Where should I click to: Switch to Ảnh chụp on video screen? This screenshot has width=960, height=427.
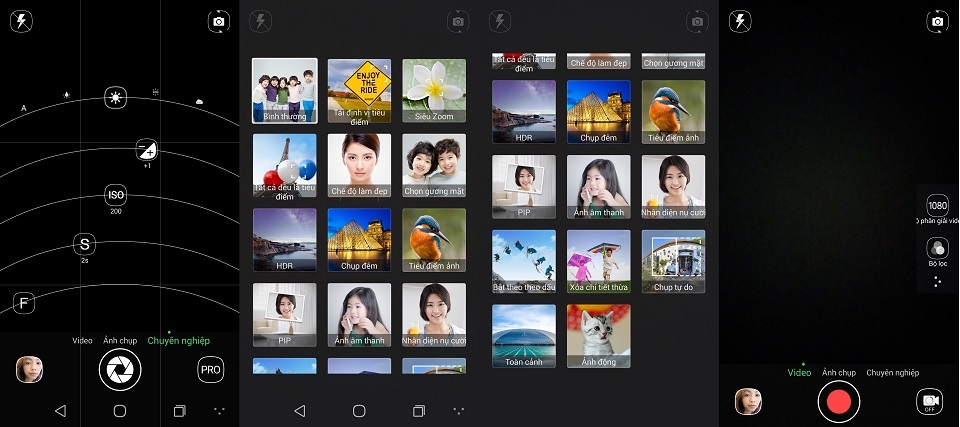pos(839,372)
